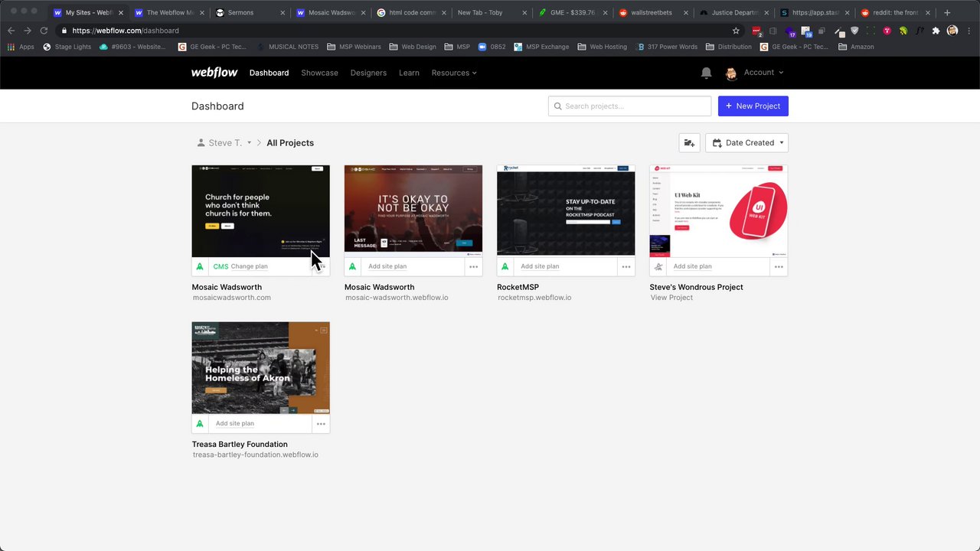Open the browser extensions puzzle icon
This screenshot has width=980, height=551.
click(936, 31)
